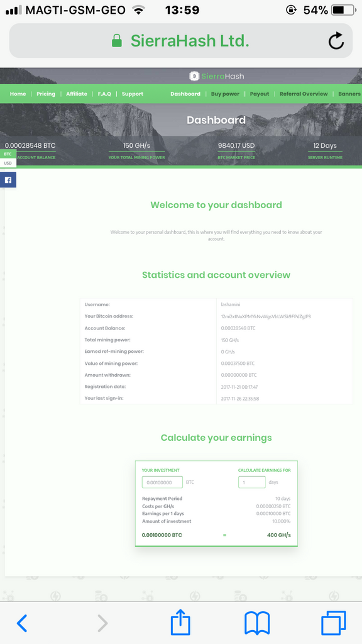Go to Buy power page
Screen dimensions: 362x644
pos(226,94)
